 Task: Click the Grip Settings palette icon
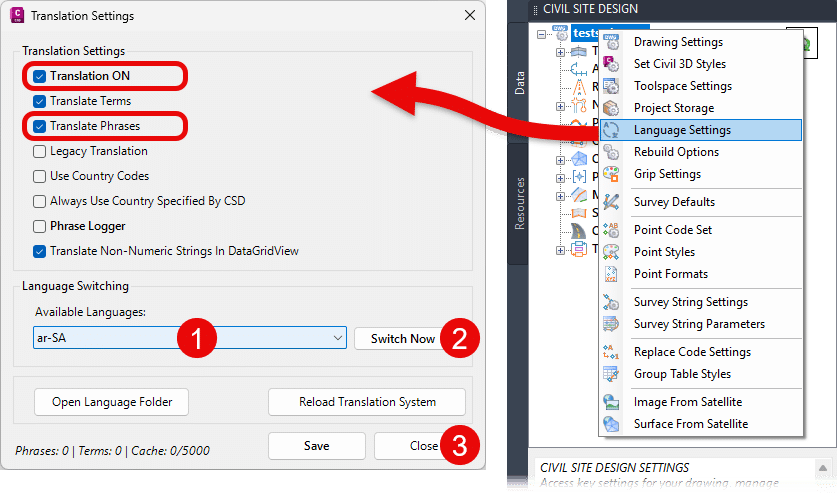[x=611, y=174]
